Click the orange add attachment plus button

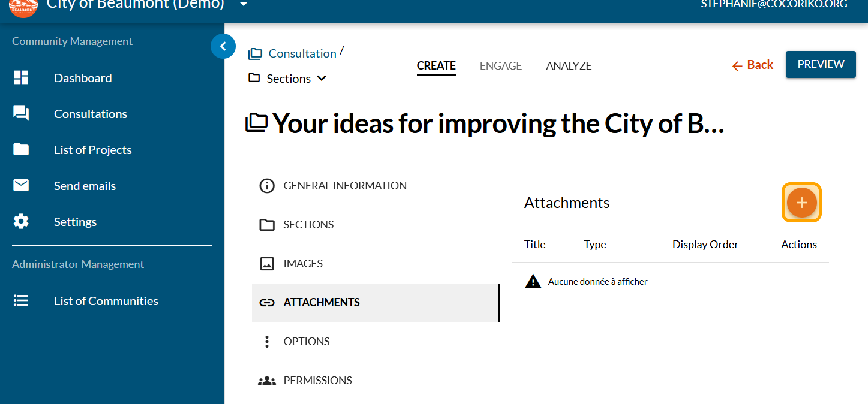click(801, 203)
